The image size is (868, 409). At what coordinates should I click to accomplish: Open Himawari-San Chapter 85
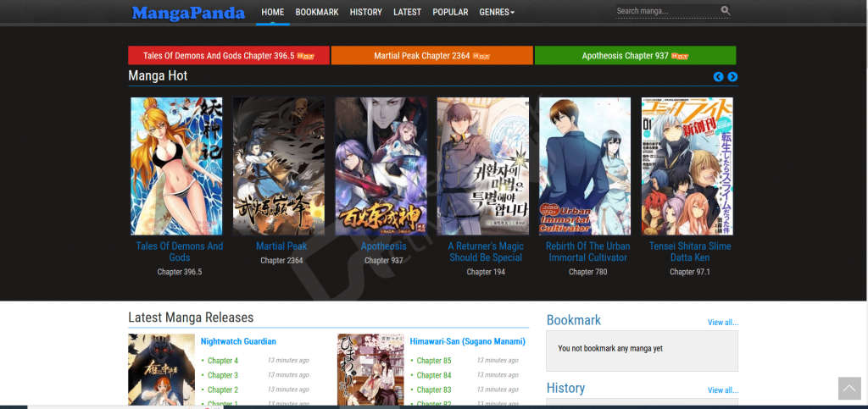433,361
